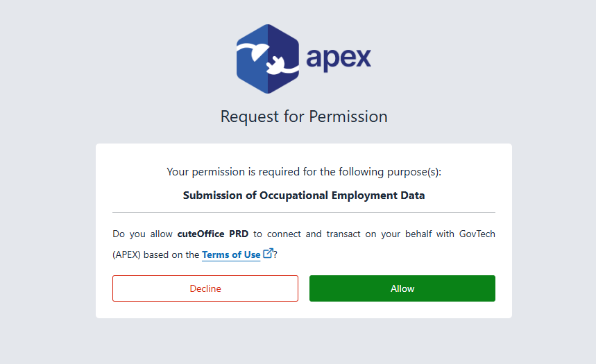
Task: Open the Terms of Use link
Action: (x=231, y=254)
